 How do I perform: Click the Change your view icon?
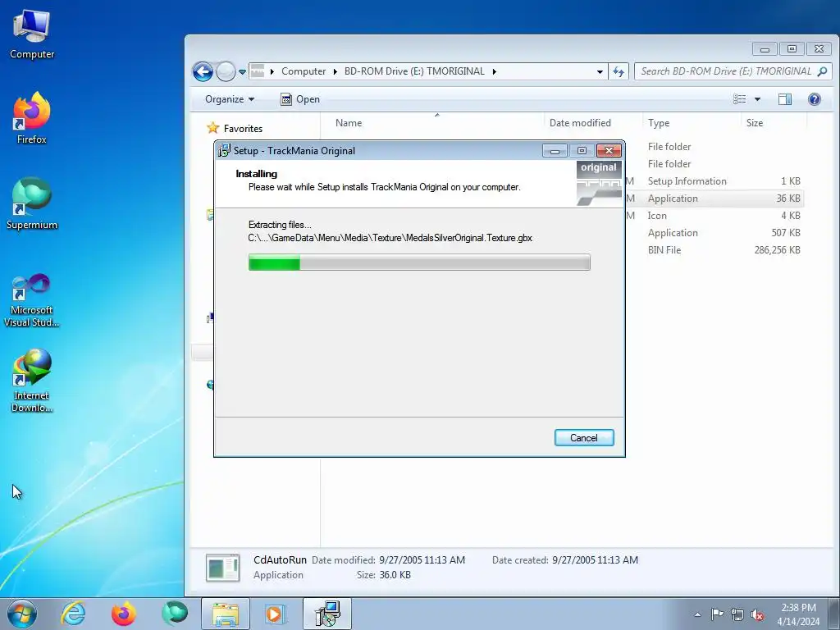[x=739, y=99]
